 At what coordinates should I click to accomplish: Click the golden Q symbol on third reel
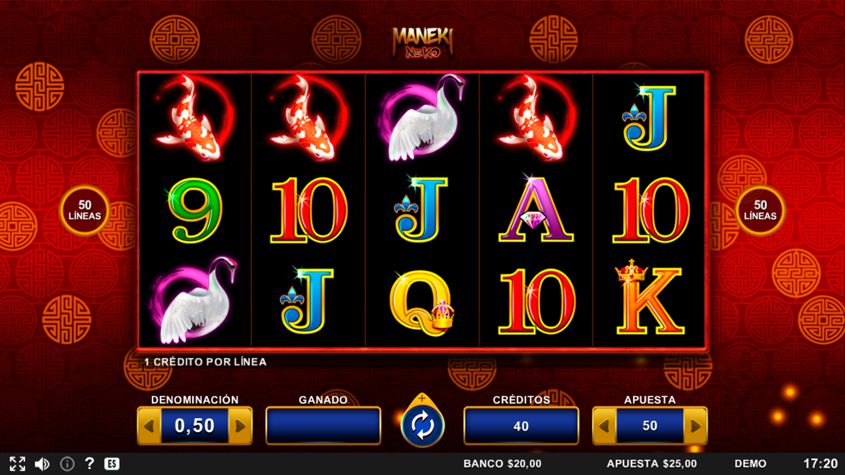(422, 302)
